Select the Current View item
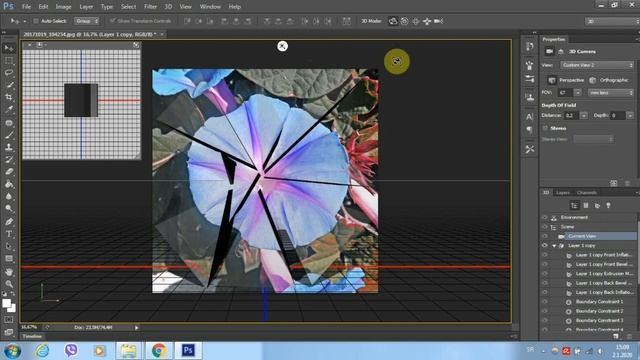 (x=582, y=236)
